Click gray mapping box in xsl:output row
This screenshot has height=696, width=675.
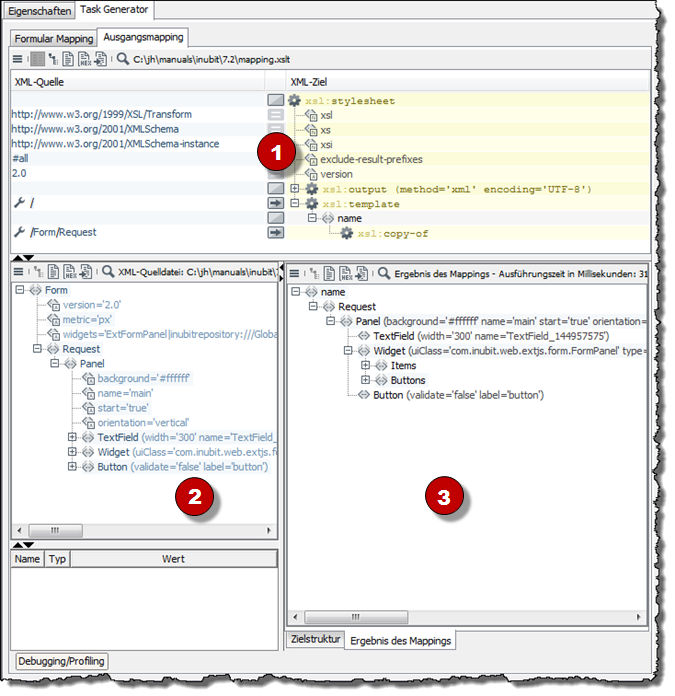(276, 188)
